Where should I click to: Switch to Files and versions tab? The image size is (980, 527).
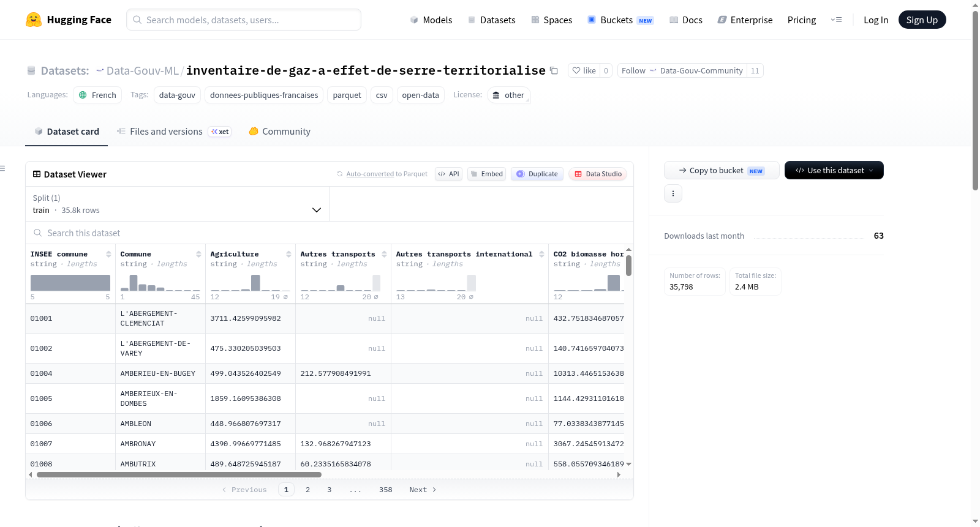click(x=174, y=132)
